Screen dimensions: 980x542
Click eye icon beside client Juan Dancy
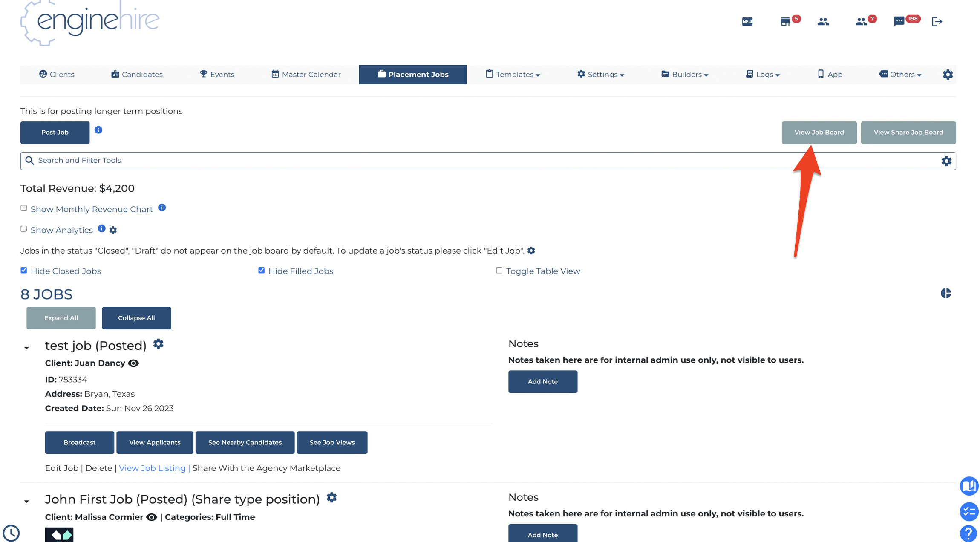point(133,363)
